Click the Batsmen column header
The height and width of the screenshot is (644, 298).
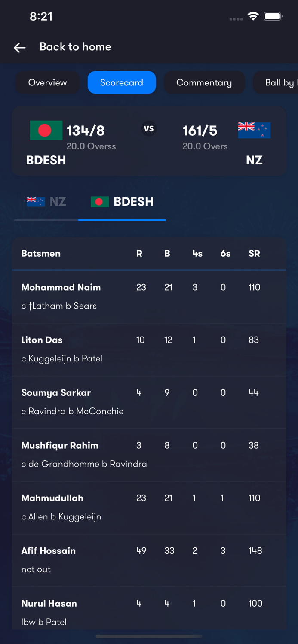point(41,253)
